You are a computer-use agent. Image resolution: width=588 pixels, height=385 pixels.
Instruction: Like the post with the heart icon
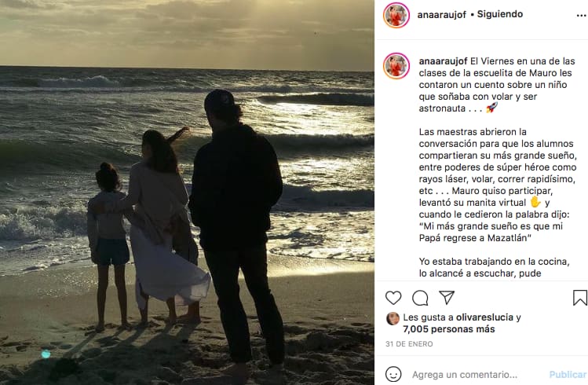393,298
